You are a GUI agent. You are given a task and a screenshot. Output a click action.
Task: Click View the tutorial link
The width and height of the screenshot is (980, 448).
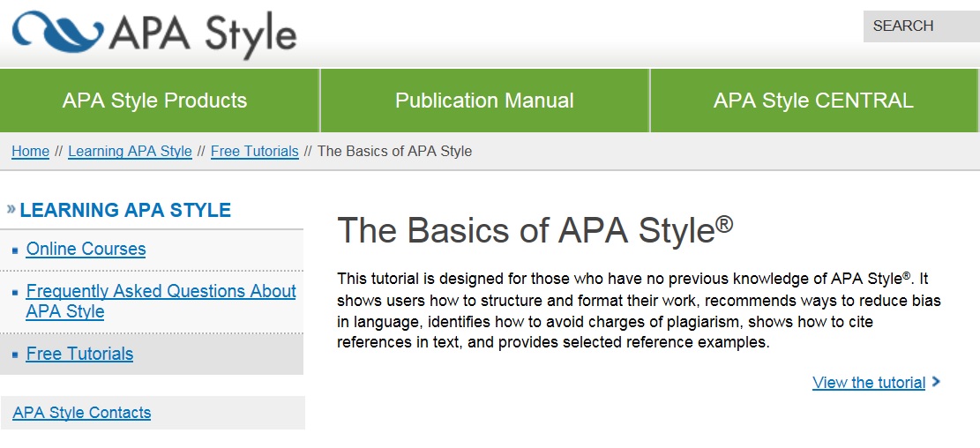pos(869,383)
